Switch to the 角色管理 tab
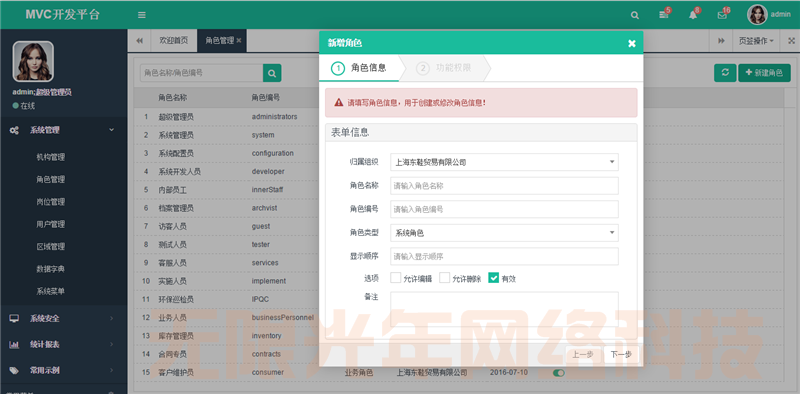 coord(219,40)
